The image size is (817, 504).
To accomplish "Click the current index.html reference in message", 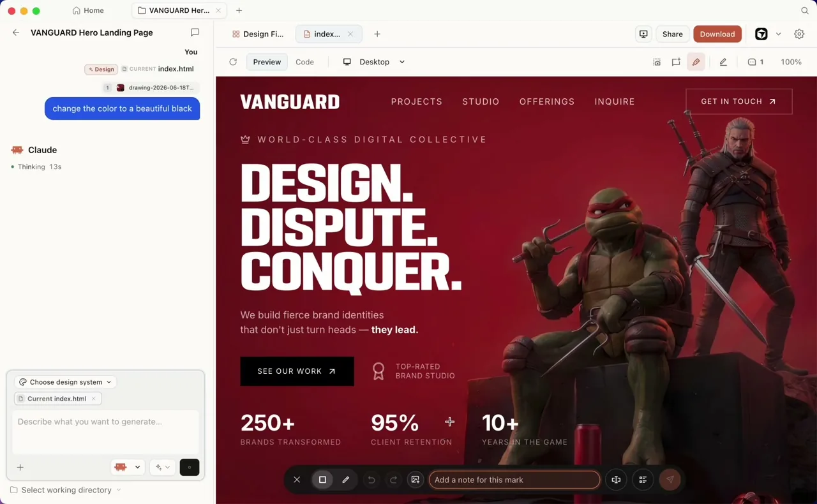I will [158, 69].
